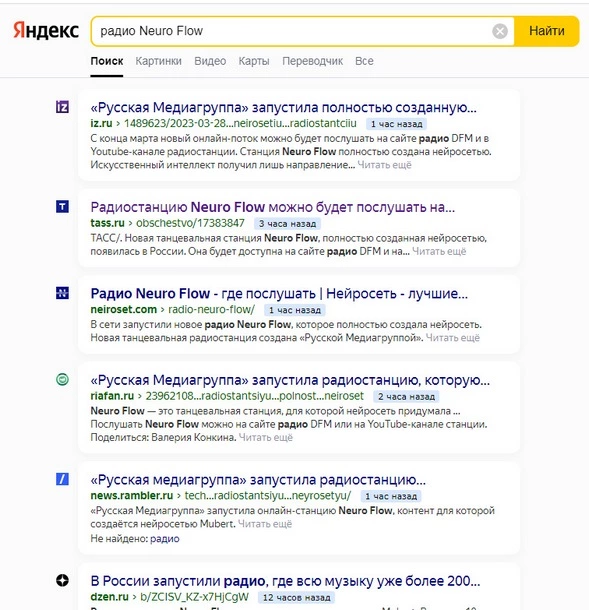The width and height of the screenshot is (589, 610).
Task: Click the news.rambler.ru domain link
Action: click(131, 495)
